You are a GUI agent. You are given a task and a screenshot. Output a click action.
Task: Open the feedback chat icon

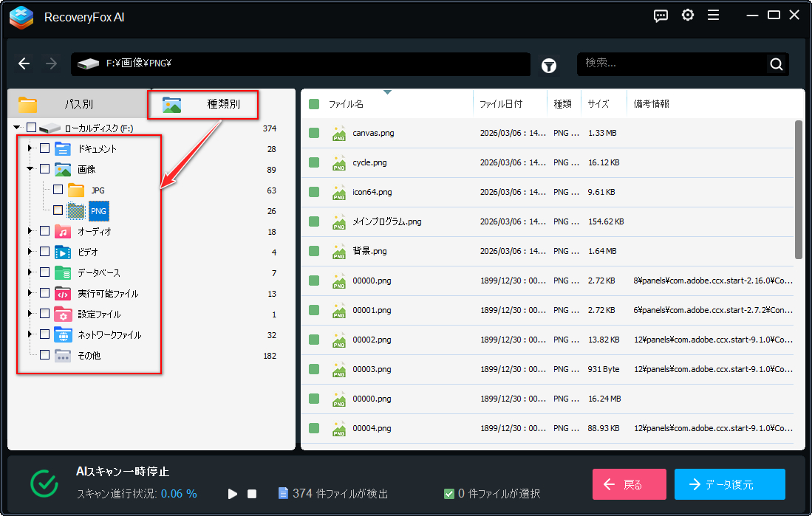pyautogui.click(x=661, y=16)
